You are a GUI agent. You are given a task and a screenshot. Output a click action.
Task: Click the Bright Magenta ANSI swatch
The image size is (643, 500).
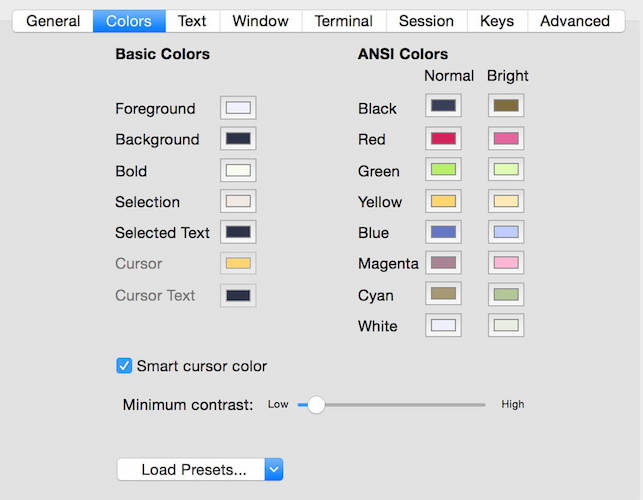point(506,264)
